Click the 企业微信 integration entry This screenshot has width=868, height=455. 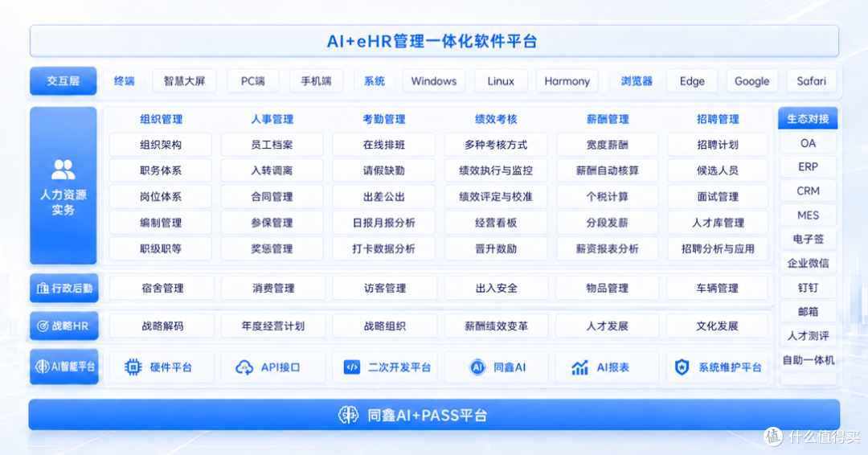click(x=808, y=264)
